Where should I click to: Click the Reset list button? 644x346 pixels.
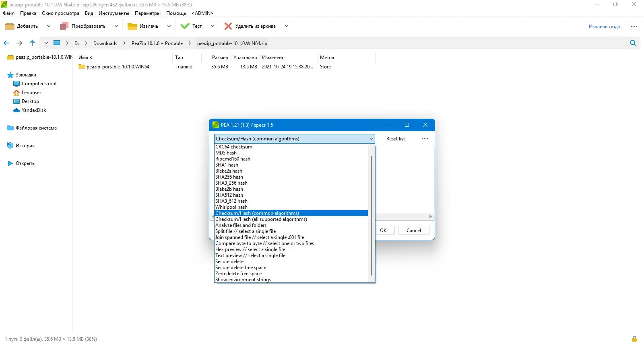click(x=396, y=139)
